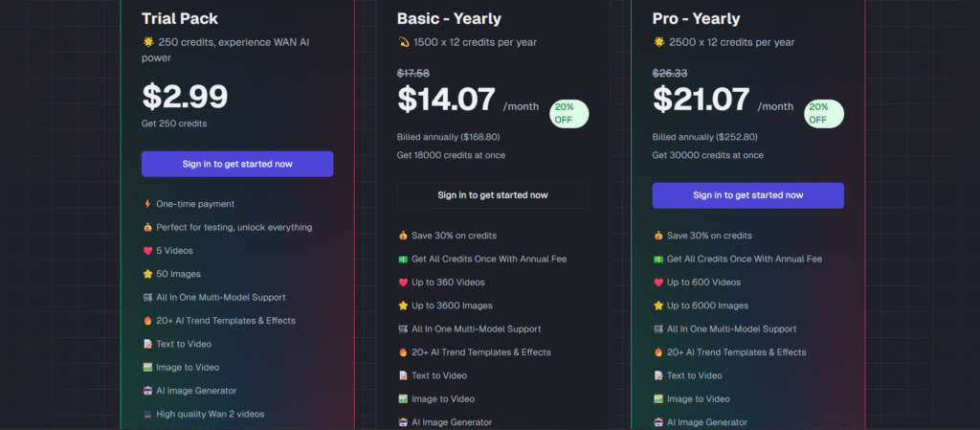The width and height of the screenshot is (980, 430).
Task: Click Pro plan 'Save 30% on credits' icon
Action: tap(658, 236)
